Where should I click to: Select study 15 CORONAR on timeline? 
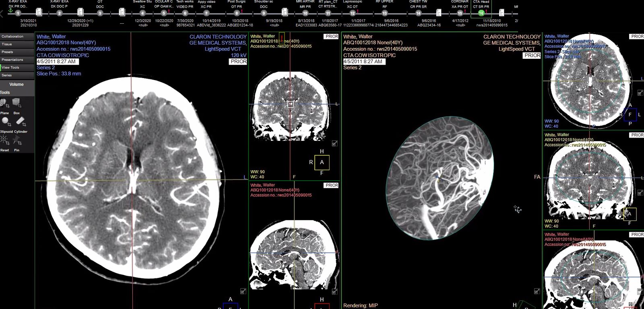pos(460,13)
